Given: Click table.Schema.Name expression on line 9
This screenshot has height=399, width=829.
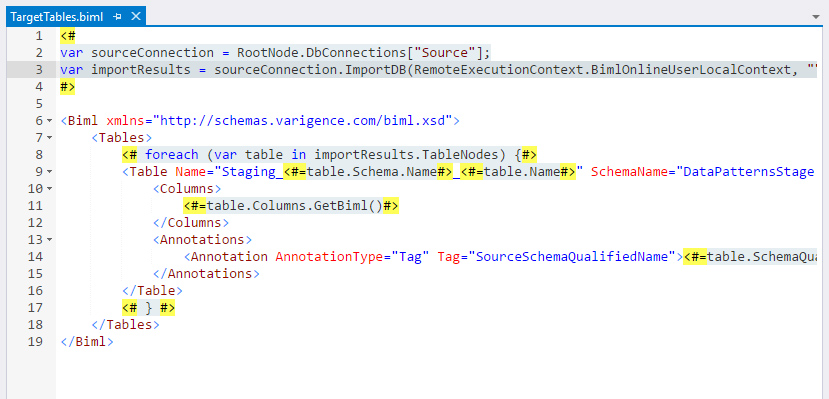Looking at the screenshot, I should click(x=371, y=172).
